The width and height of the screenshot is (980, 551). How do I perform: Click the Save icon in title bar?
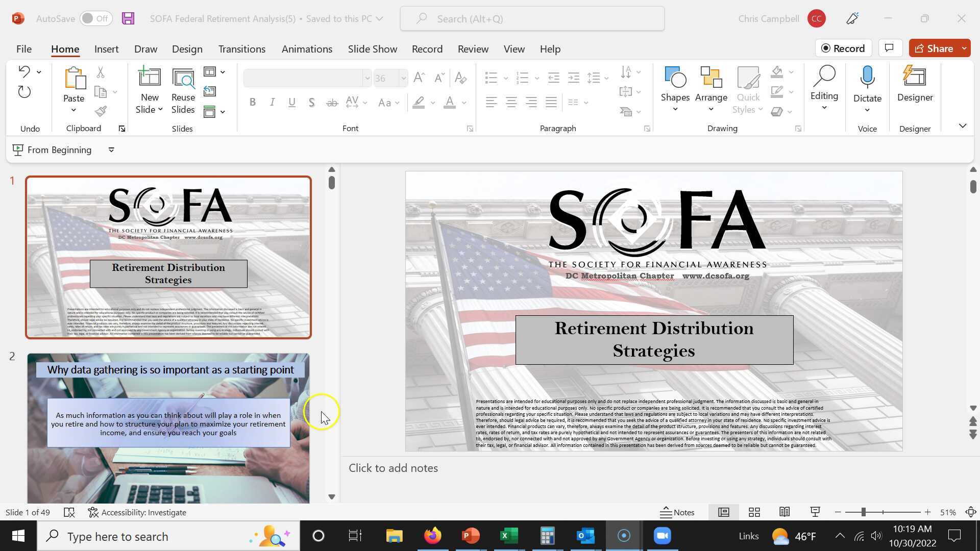tap(128, 19)
